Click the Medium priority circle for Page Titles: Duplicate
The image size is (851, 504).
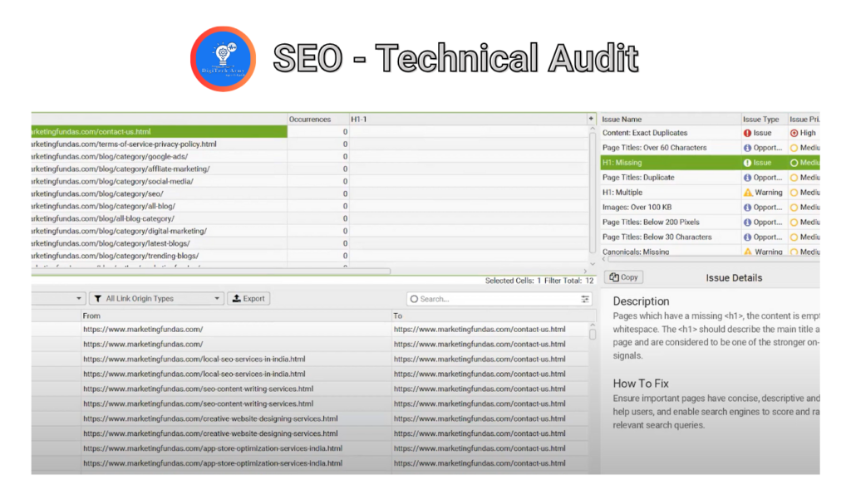(794, 178)
